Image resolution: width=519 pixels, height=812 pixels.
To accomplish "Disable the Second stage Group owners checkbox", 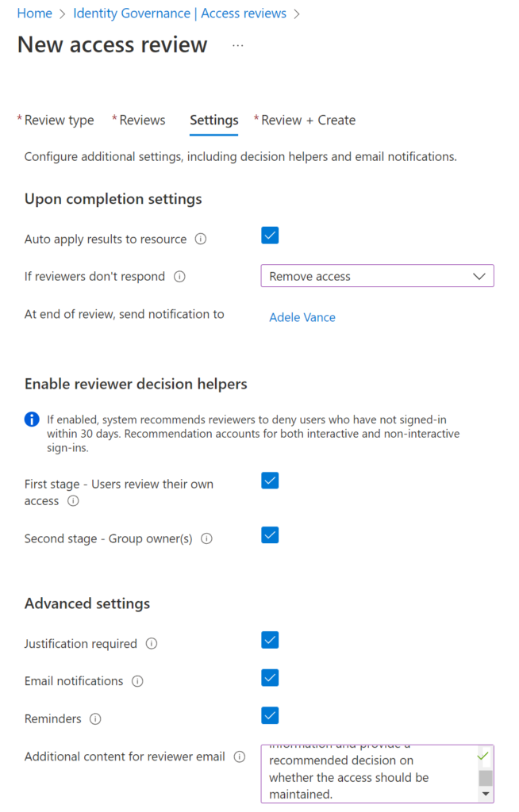I will click(270, 534).
